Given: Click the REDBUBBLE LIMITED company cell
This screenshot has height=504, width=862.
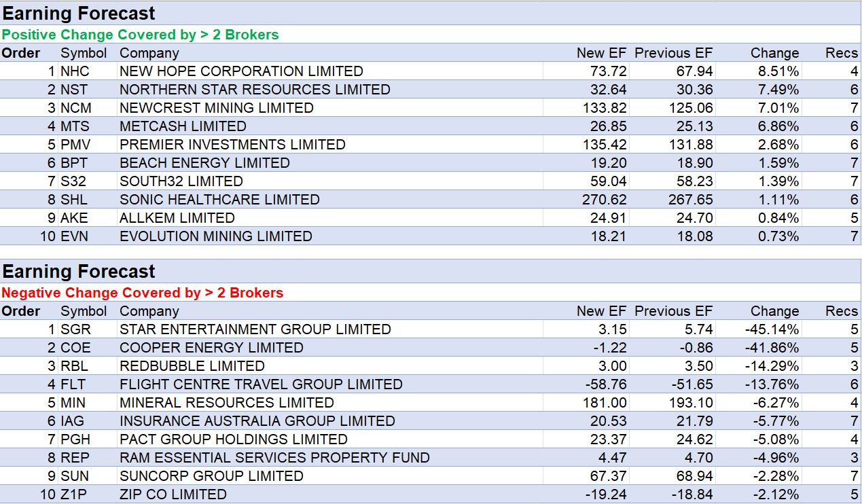Looking at the screenshot, I should coord(192,366).
